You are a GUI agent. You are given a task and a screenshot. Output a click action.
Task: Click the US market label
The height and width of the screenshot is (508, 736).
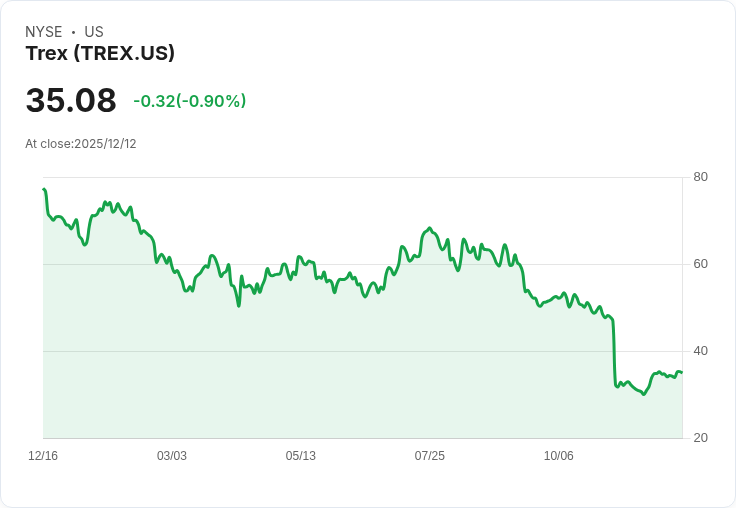94,32
